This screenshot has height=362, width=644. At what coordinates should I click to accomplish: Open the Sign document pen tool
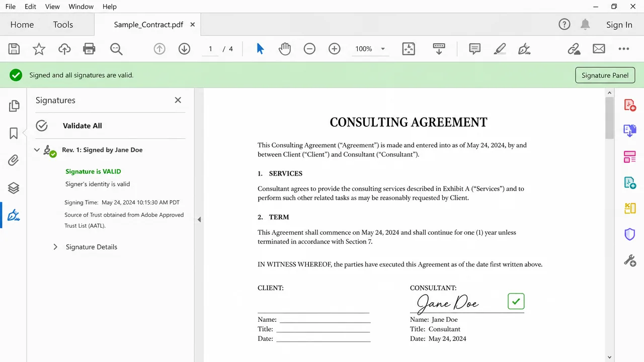tap(524, 49)
